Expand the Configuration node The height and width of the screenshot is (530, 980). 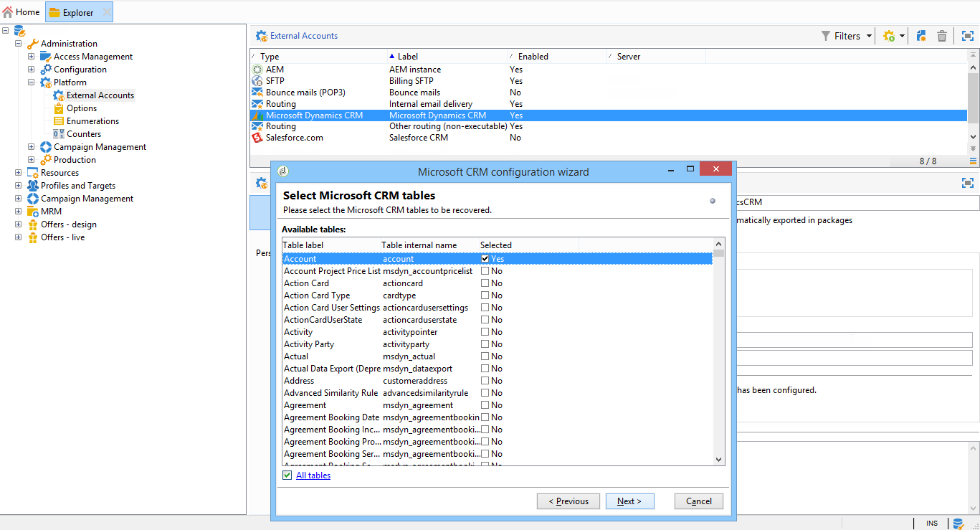[32, 70]
